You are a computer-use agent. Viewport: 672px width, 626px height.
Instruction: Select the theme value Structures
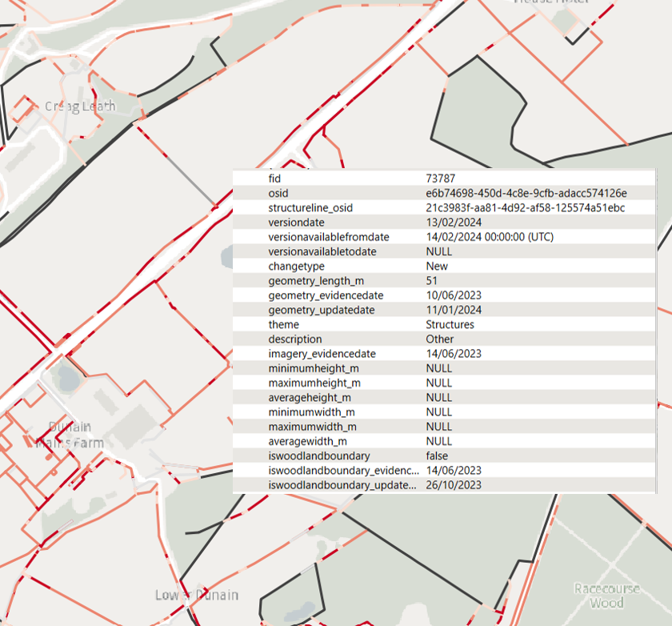pyautogui.click(x=450, y=324)
